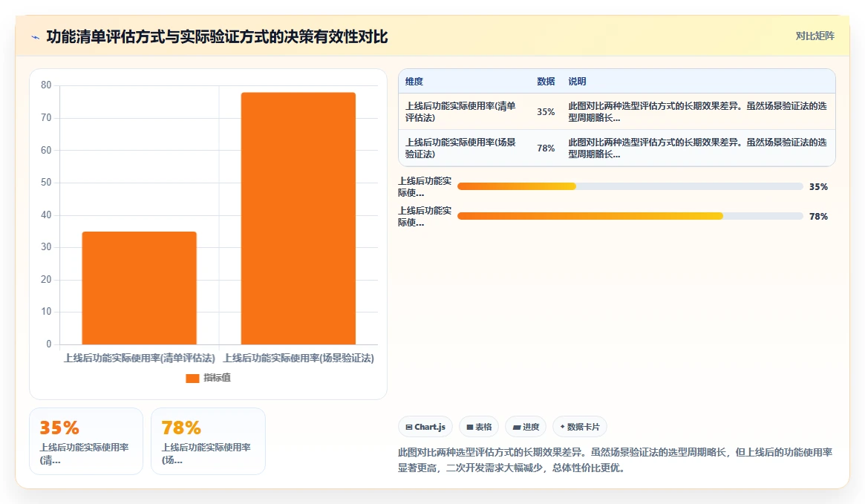This screenshot has width=865, height=504.
Task: Click the 35% value right of progress bar
Action: click(818, 187)
